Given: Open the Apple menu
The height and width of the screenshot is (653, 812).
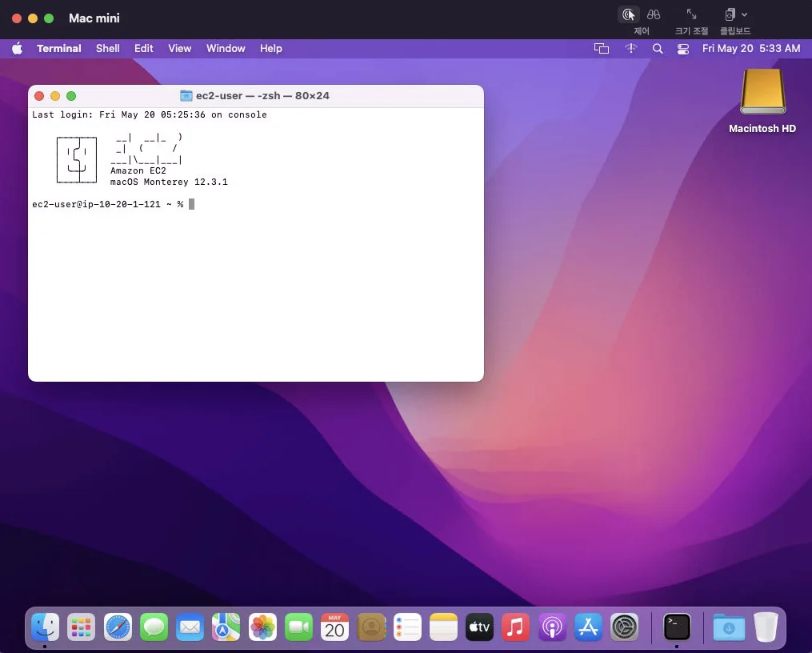Looking at the screenshot, I should [18, 49].
